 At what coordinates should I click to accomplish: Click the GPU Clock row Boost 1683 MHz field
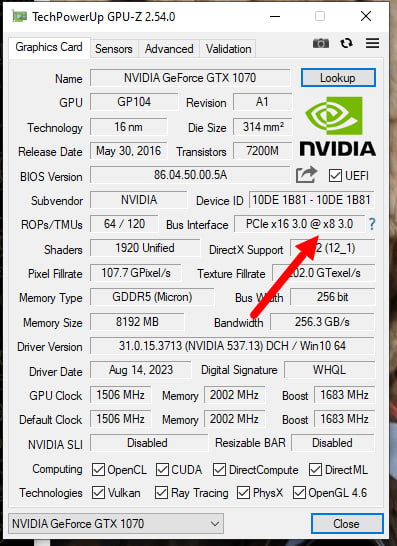[x=344, y=395]
